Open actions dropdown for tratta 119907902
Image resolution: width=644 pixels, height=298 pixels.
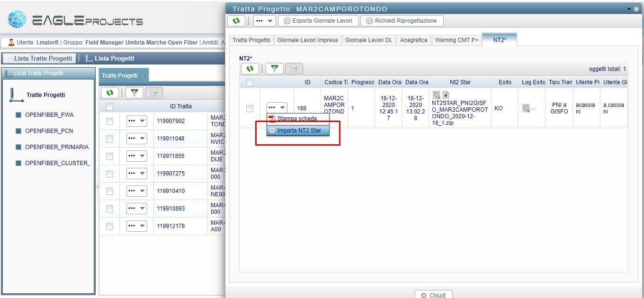(x=137, y=121)
